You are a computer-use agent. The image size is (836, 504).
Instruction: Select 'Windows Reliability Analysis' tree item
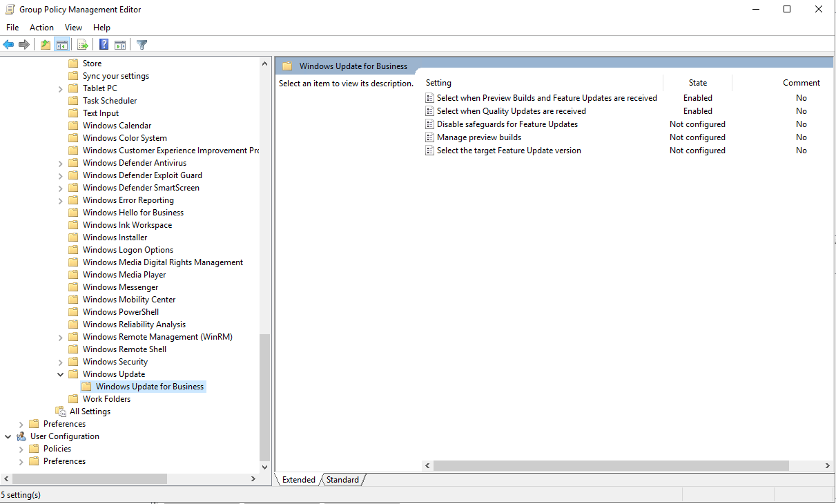pos(134,324)
